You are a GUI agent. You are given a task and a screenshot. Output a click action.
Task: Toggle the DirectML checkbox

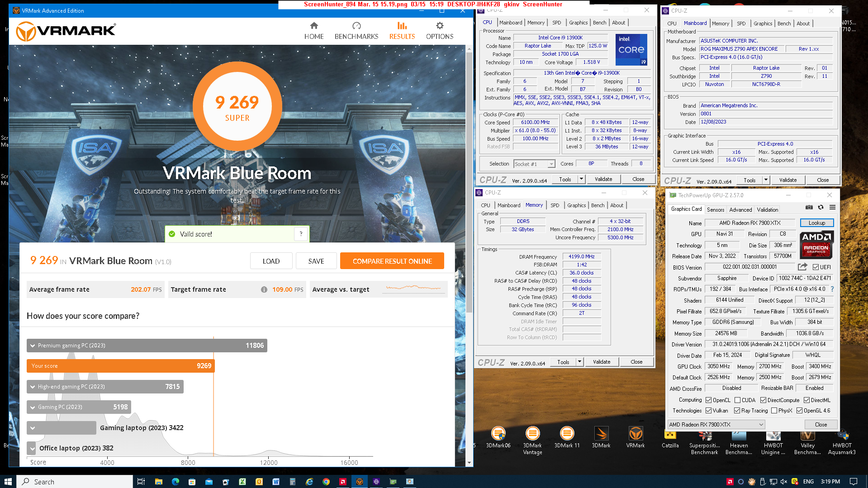(807, 400)
